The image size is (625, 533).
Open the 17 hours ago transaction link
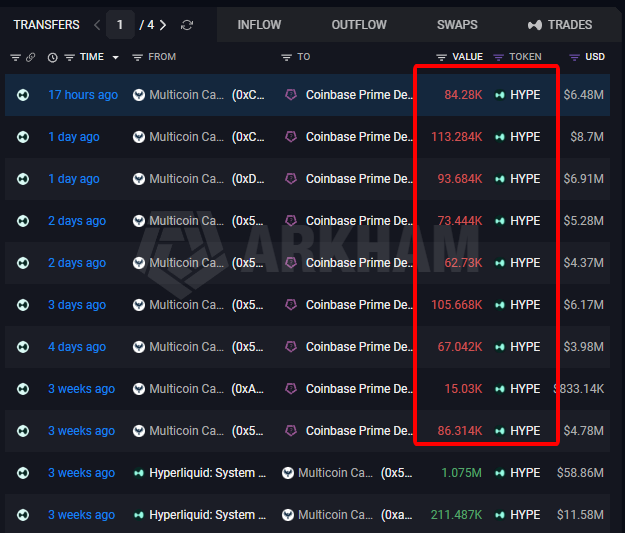pos(83,95)
